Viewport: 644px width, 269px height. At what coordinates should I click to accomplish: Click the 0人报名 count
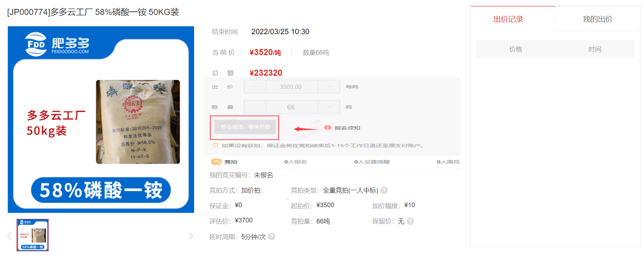click(295, 162)
